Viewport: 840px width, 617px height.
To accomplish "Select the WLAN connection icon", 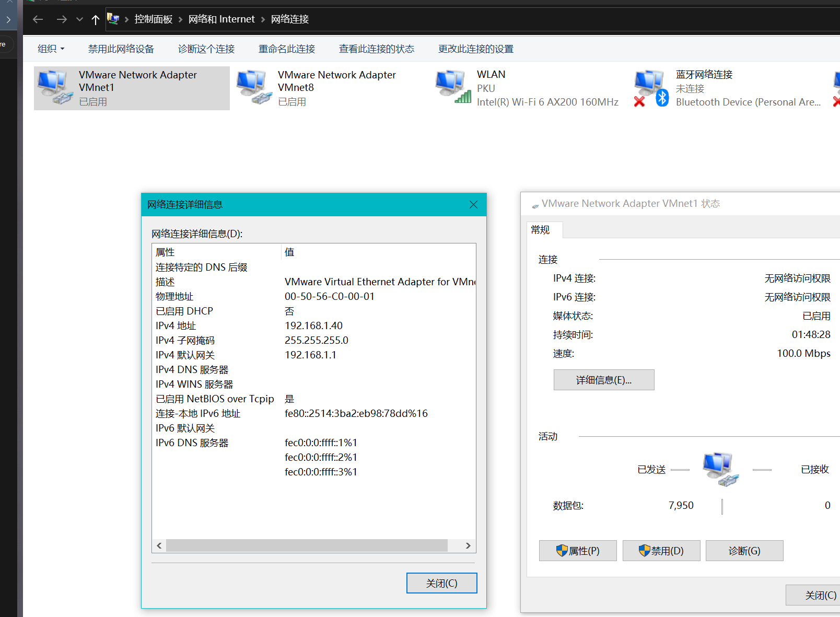I will coord(453,87).
